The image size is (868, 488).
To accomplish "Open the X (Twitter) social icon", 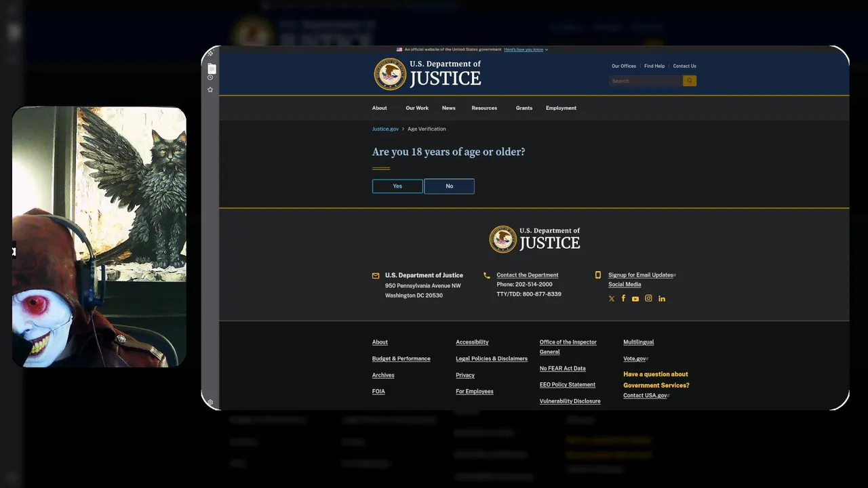I will (612, 299).
